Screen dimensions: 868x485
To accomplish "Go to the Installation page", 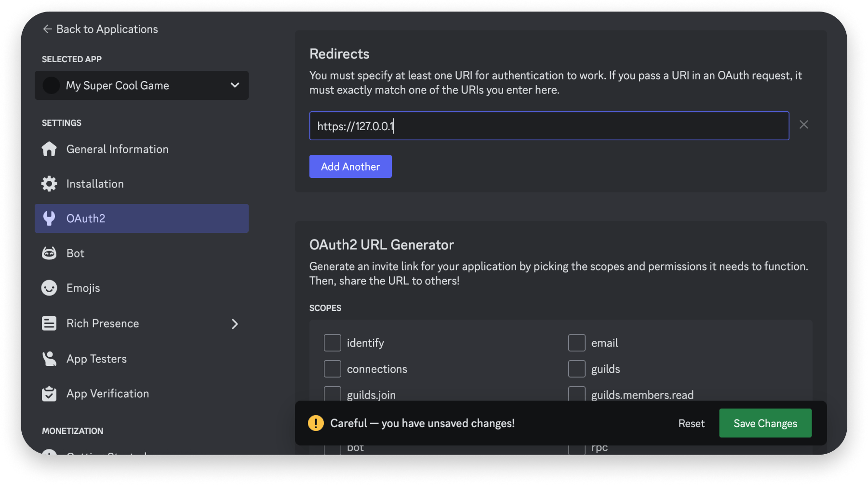I will (x=142, y=184).
